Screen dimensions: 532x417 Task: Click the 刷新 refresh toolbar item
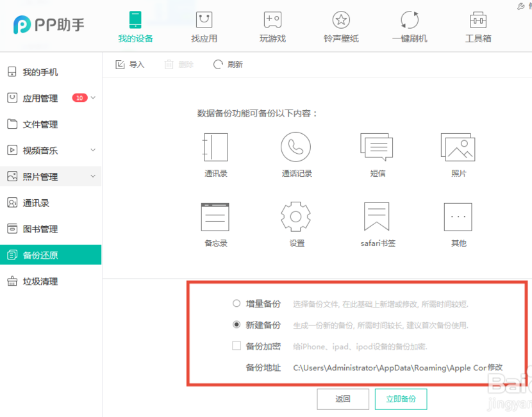coord(228,64)
